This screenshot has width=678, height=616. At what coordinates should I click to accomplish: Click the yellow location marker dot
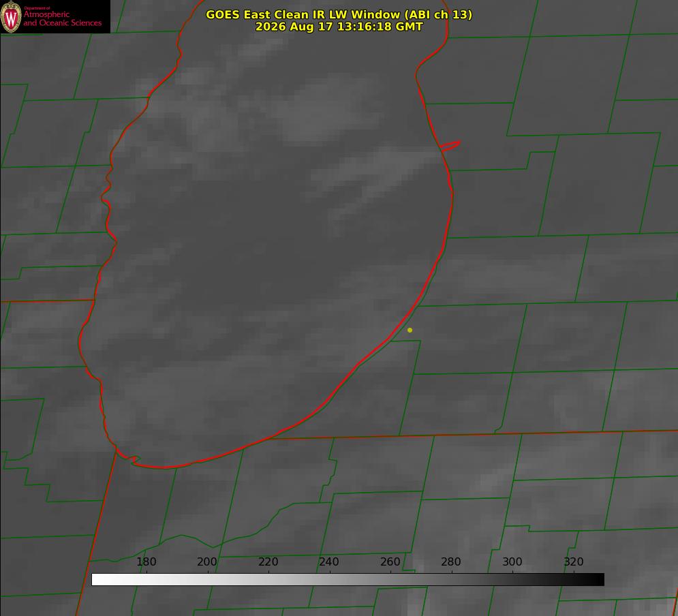click(x=410, y=330)
